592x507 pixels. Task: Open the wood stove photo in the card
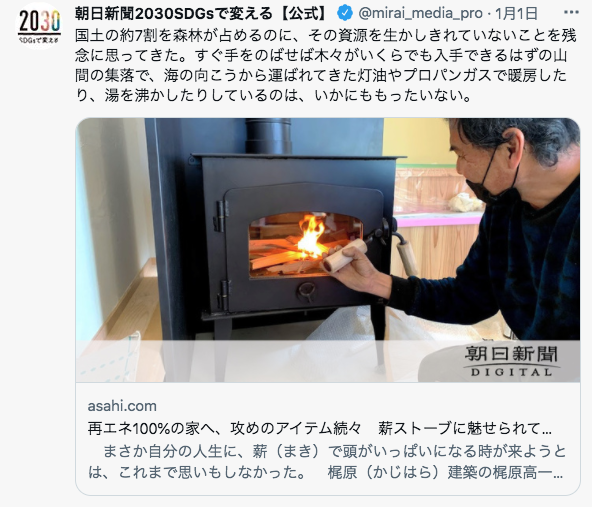[328, 250]
